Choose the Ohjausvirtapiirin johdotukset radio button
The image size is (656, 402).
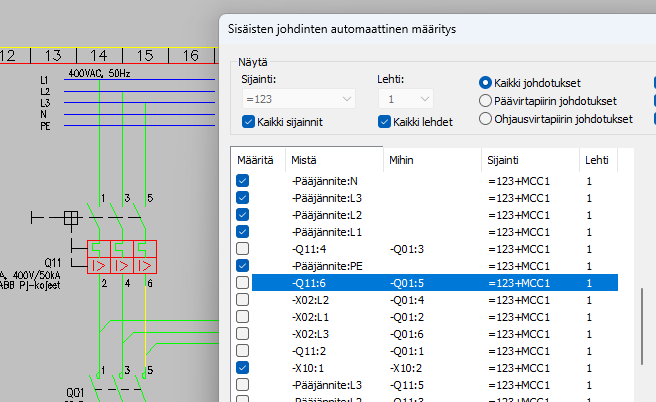pyautogui.click(x=486, y=118)
